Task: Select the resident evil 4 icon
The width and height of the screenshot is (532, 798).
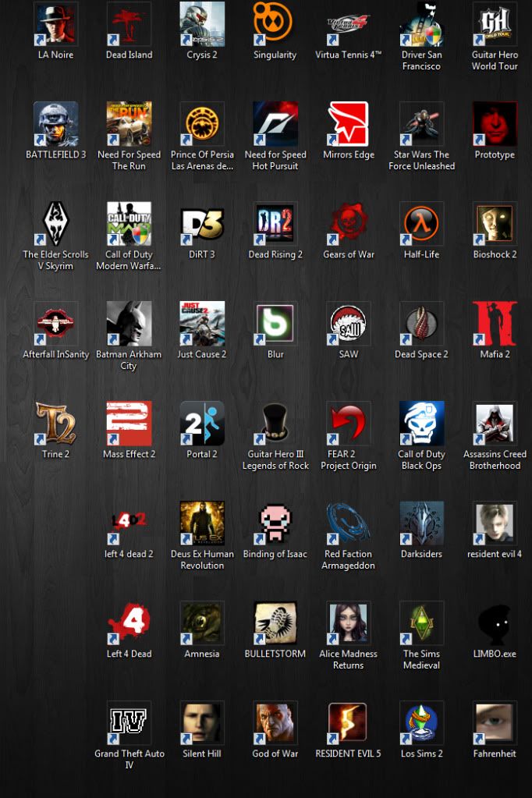Action: point(495,523)
